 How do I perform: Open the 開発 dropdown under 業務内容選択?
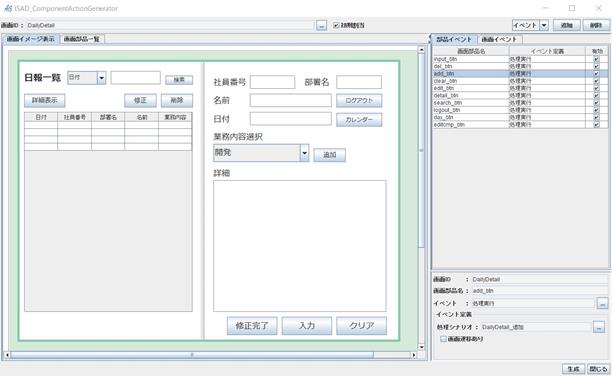click(304, 153)
